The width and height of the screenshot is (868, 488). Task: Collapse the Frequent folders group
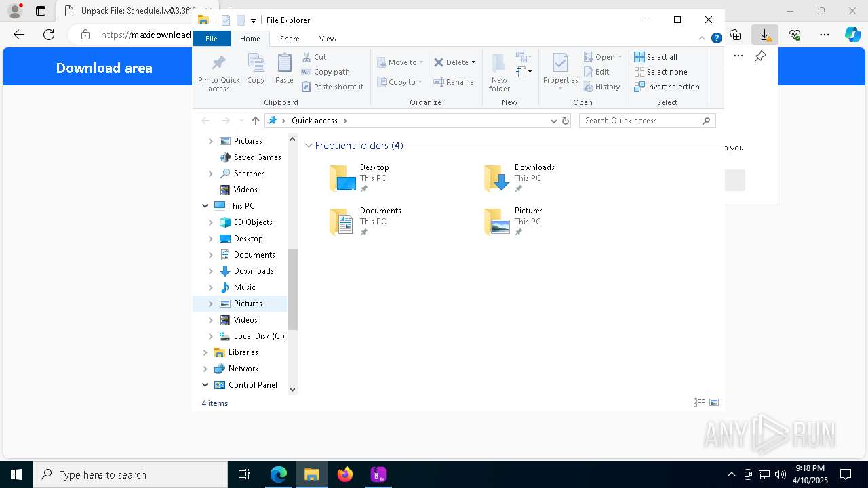309,146
